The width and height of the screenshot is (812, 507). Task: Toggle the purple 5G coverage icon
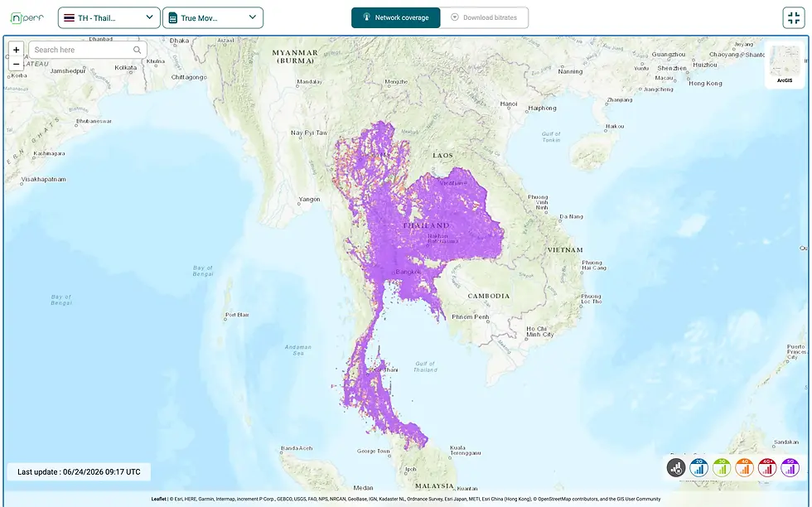click(790, 467)
